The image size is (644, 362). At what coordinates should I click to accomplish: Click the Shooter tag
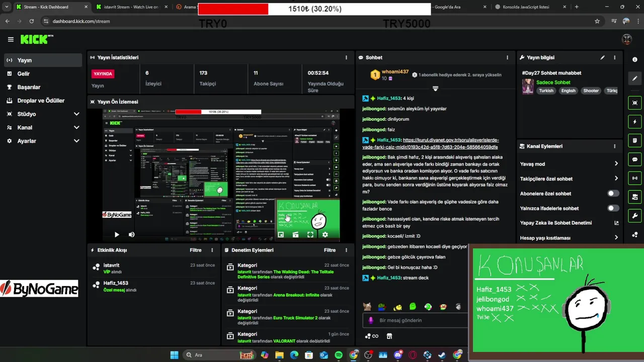(591, 91)
